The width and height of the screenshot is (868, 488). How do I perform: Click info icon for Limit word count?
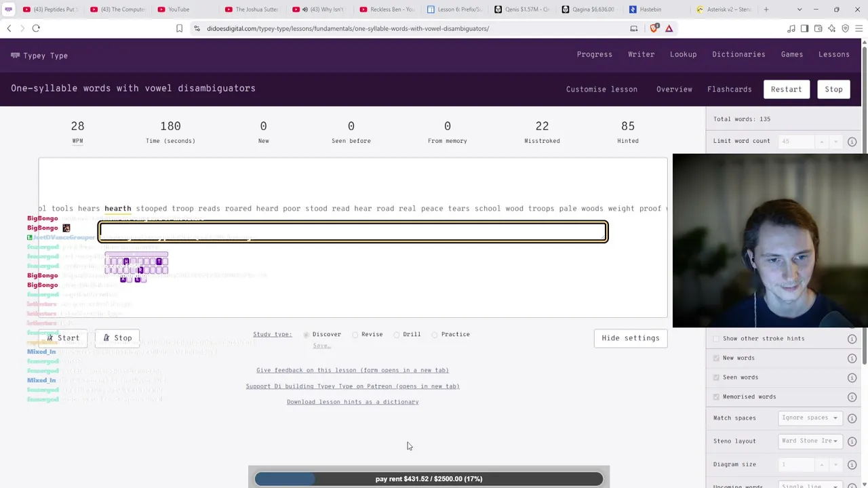852,142
